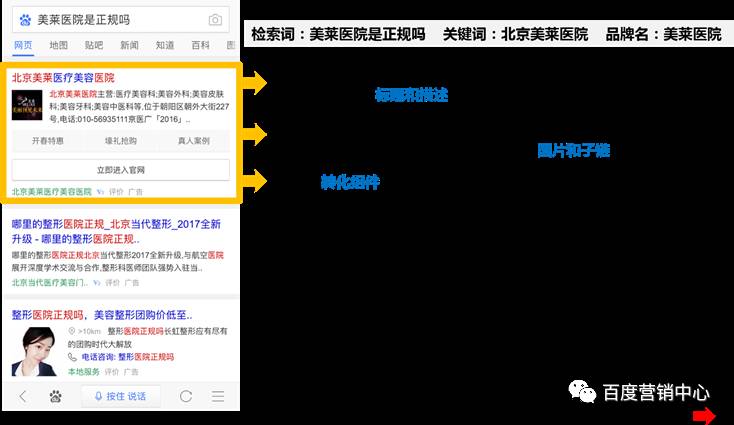The image size is (734, 425).
Task: Click 评价 under the 北京美莱 ad
Action: tap(116, 192)
